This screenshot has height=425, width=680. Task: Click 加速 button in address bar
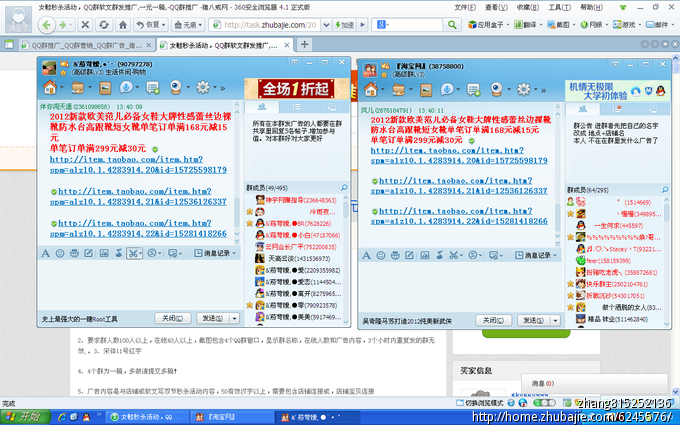(x=345, y=25)
